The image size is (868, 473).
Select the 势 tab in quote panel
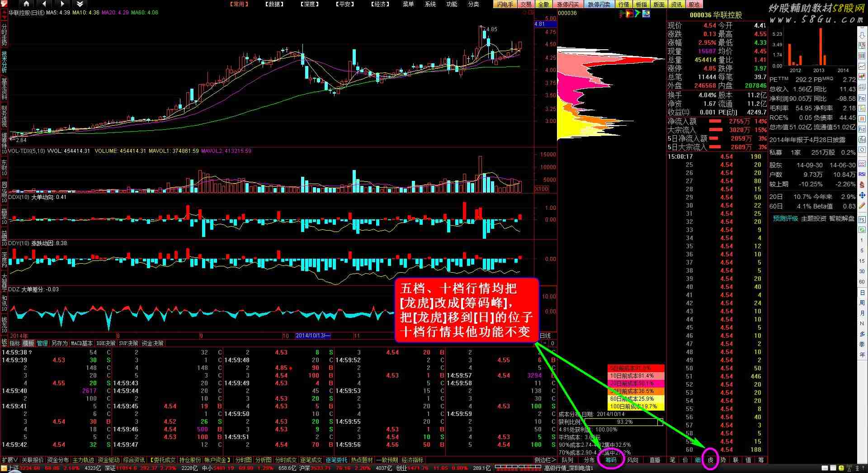[723, 460]
